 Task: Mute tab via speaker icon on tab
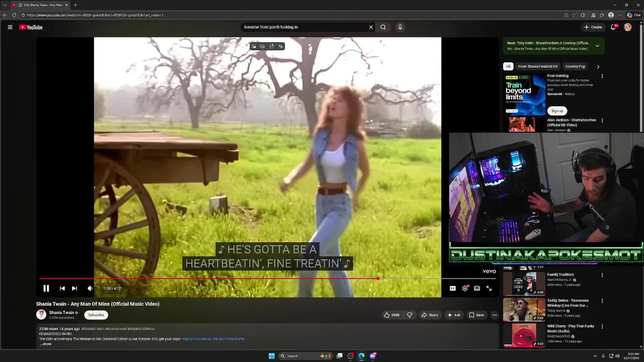pos(20,5)
